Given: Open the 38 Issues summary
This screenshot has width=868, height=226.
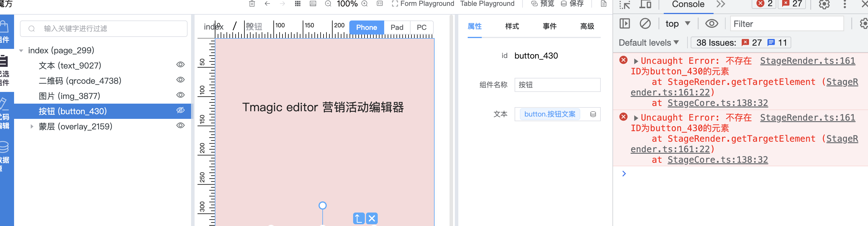Looking at the screenshot, I should [x=741, y=43].
